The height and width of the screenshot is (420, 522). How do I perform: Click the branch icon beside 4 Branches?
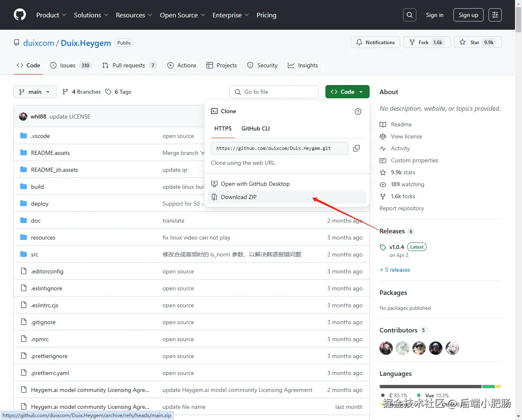click(65, 92)
